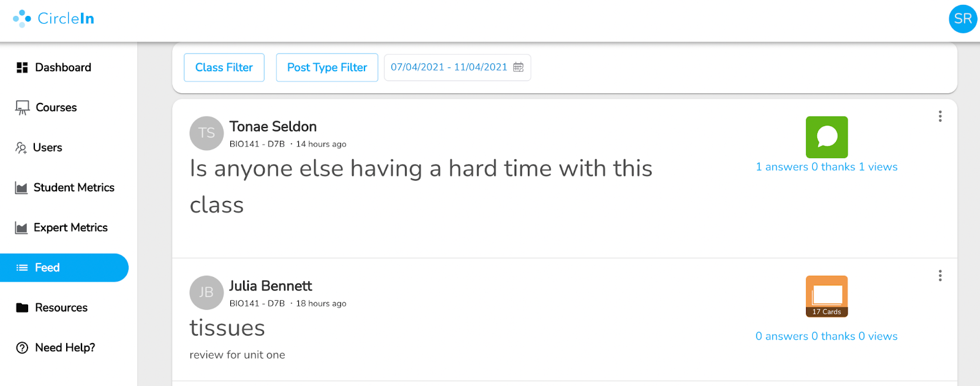Select the 07/04/2021 - 11/04/2021 date field
The image size is (980, 386).
(x=458, y=67)
